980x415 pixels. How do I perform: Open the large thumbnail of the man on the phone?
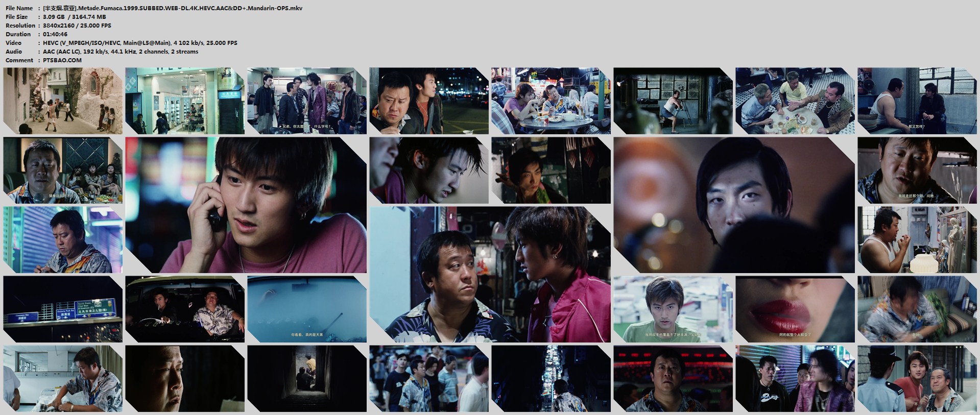(x=246, y=205)
